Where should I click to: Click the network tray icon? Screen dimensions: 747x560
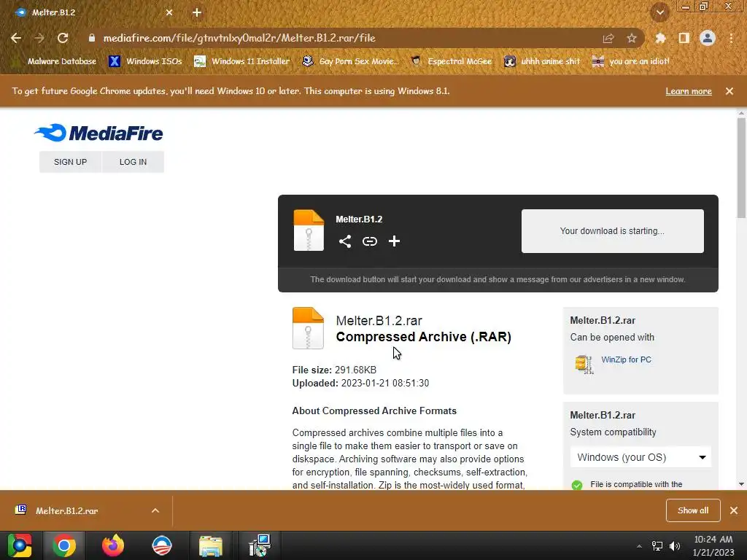[x=657, y=546]
